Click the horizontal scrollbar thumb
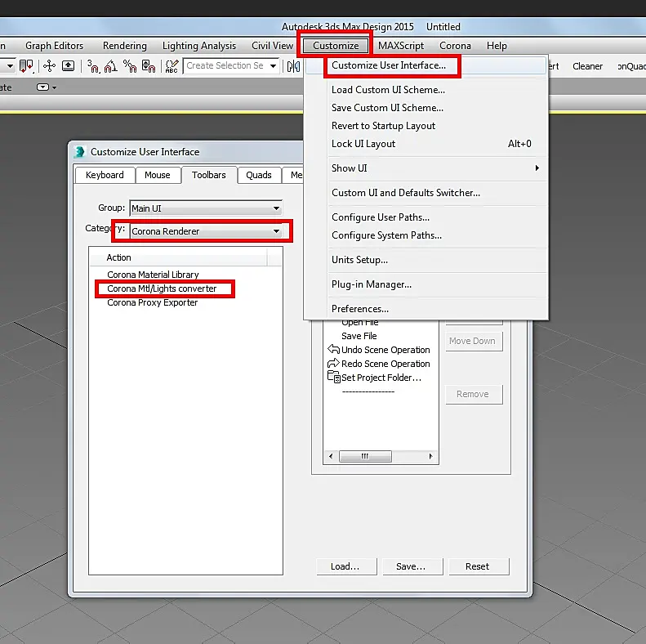646x644 pixels. click(x=365, y=456)
